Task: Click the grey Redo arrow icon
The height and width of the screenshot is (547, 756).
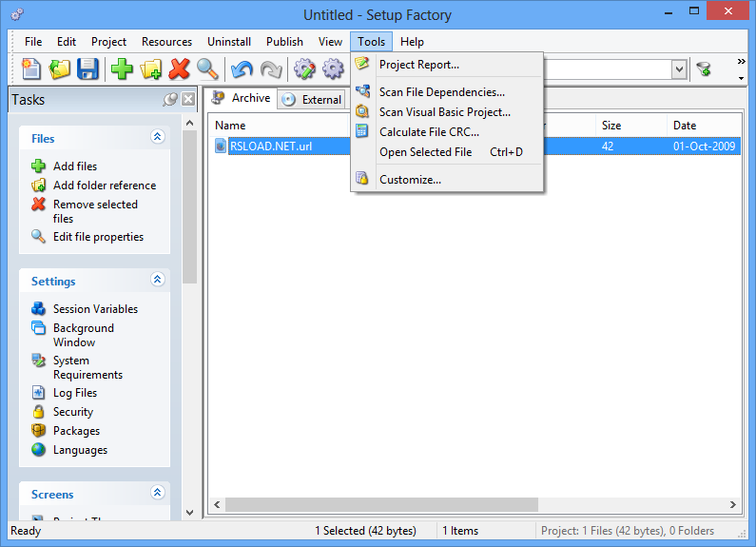Action: point(270,69)
